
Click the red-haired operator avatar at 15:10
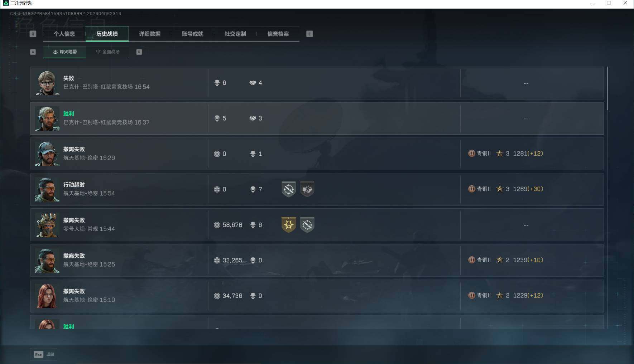click(47, 296)
